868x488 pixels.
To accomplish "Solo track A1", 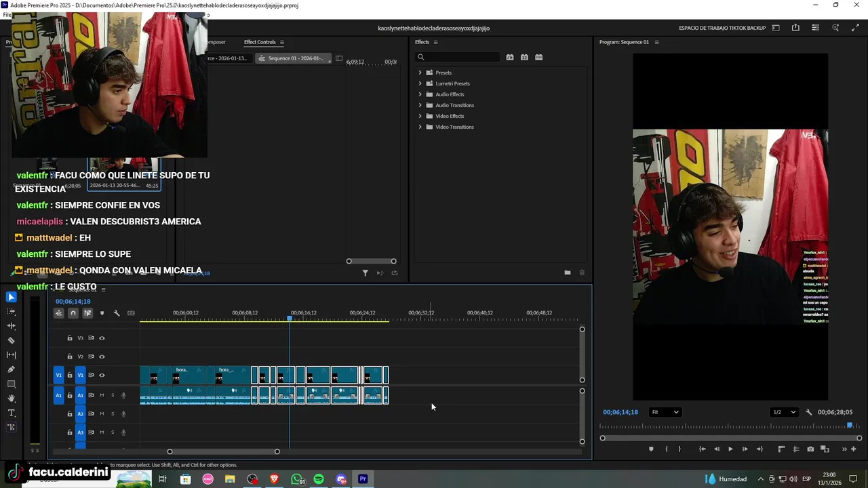I will pyautogui.click(x=113, y=395).
